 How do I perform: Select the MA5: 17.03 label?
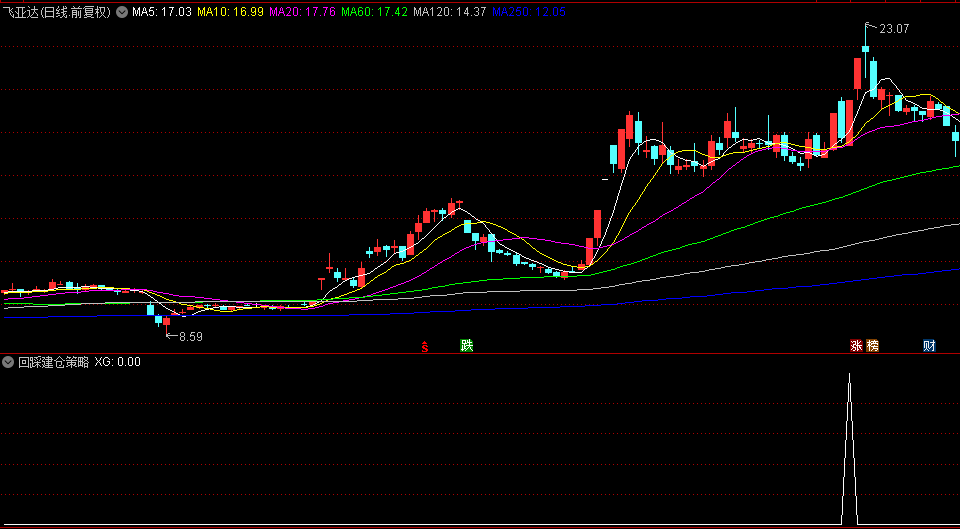point(162,12)
